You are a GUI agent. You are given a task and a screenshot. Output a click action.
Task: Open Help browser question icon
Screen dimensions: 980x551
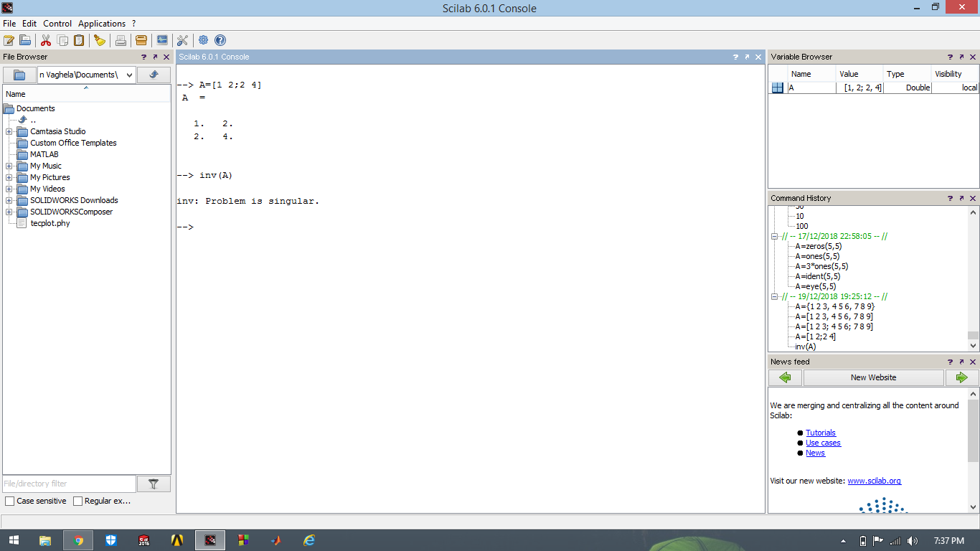coord(220,40)
